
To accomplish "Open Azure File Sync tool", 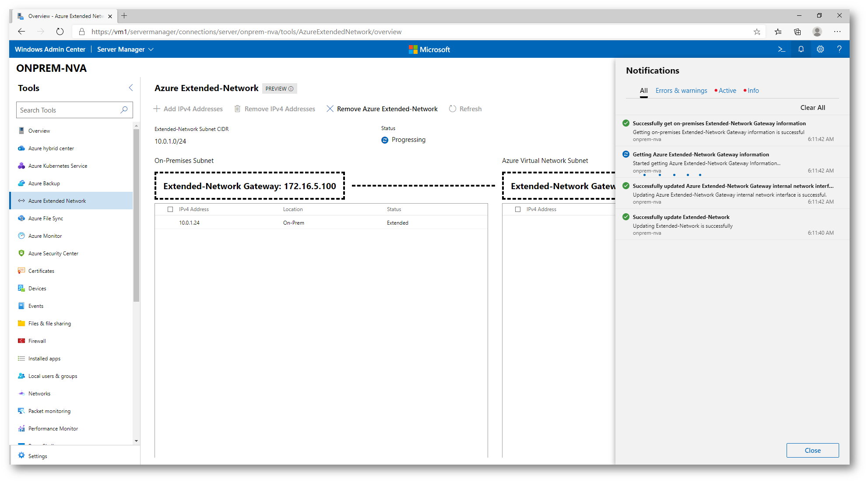I will point(71,219).
